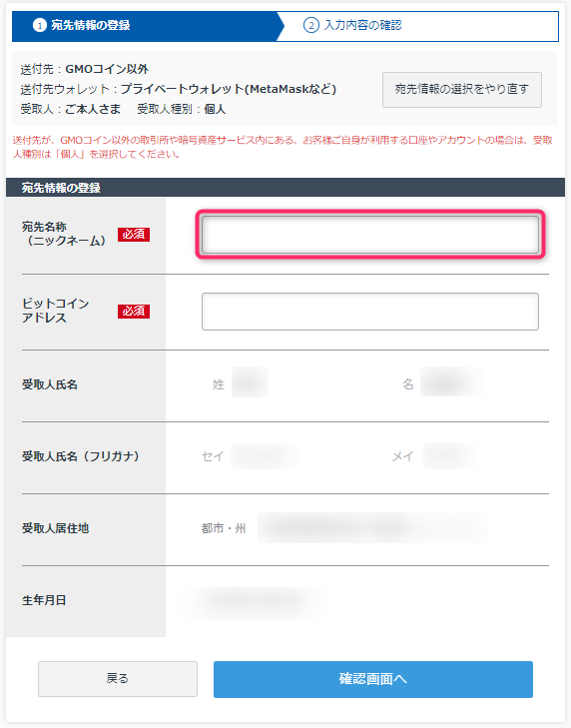Click the blurred 名 given name value

451,381
